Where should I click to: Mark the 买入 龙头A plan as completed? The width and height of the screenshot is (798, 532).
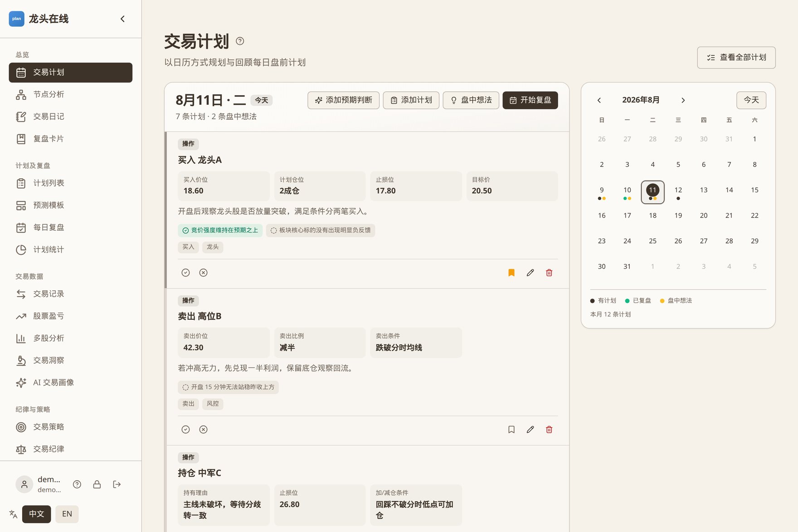pos(185,273)
